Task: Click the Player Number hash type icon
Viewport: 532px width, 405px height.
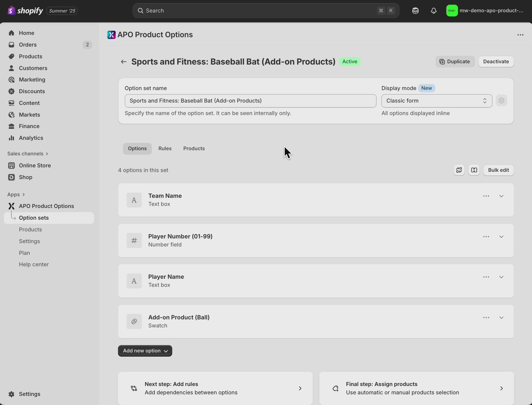Action: coord(134,241)
